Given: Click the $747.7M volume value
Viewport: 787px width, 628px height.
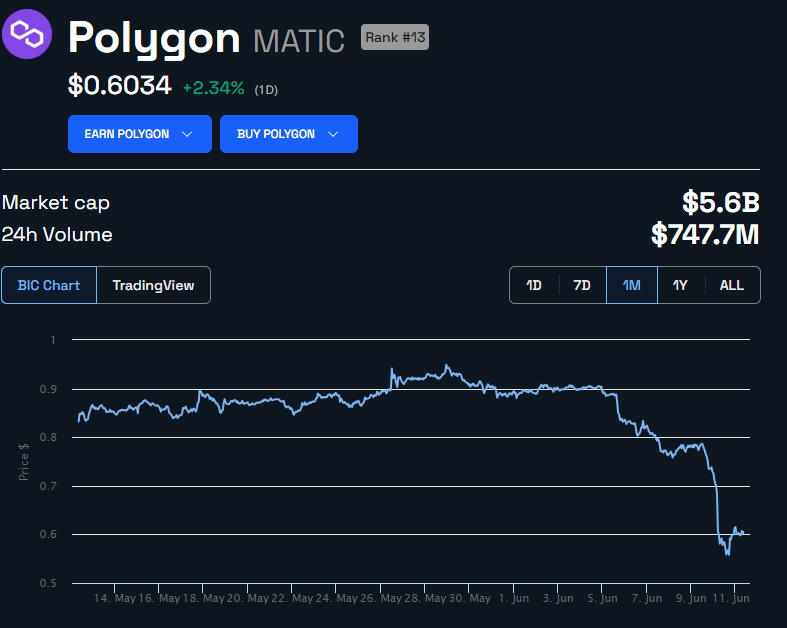Looking at the screenshot, I should (x=705, y=235).
